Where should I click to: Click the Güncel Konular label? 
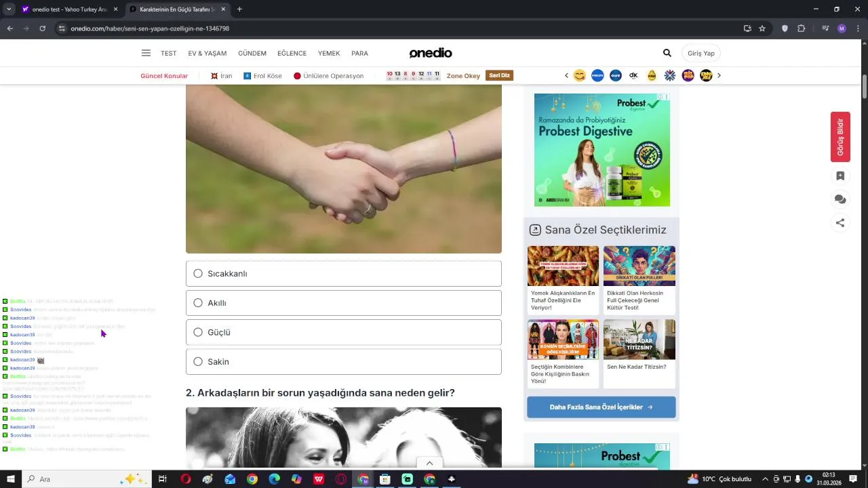[164, 76]
